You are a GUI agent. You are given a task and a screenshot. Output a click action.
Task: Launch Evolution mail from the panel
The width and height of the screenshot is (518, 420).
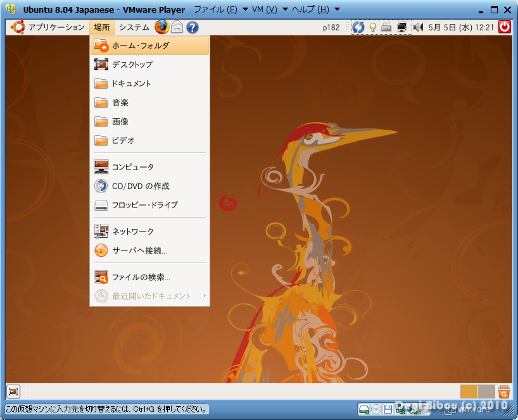click(177, 27)
